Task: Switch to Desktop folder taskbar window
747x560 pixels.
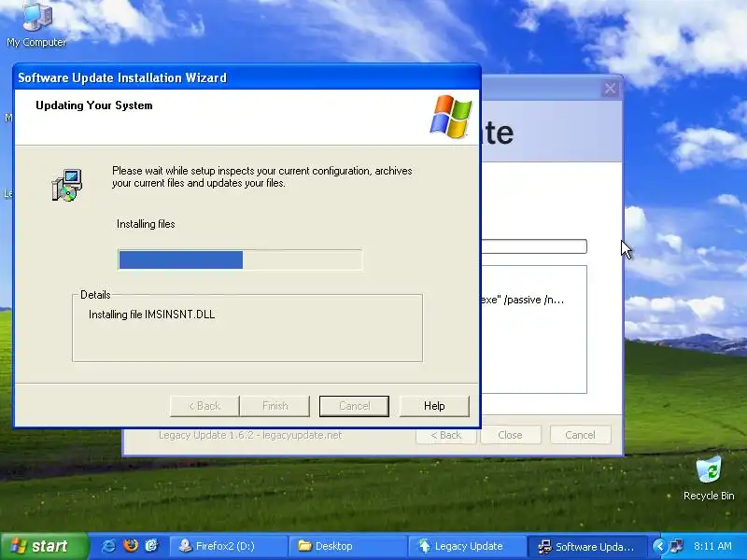Action: [x=348, y=546]
